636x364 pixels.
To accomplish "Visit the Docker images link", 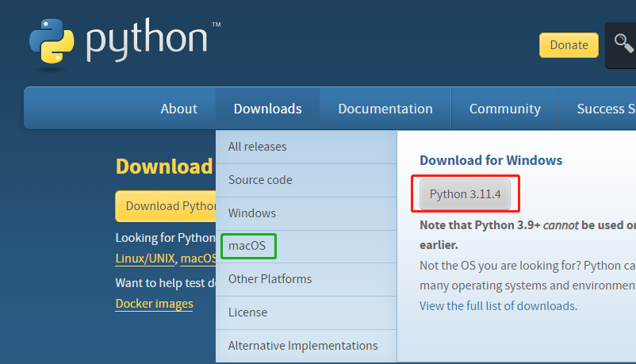I will click(154, 304).
